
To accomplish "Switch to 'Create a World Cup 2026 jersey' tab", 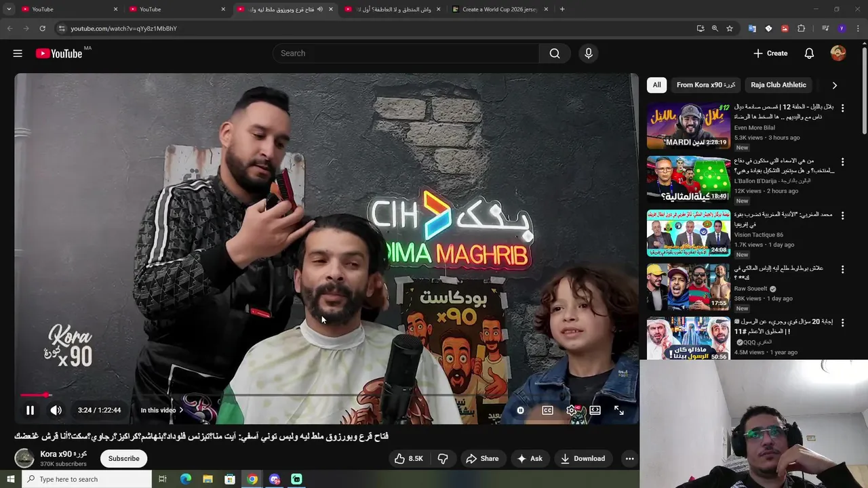I will [x=500, y=9].
